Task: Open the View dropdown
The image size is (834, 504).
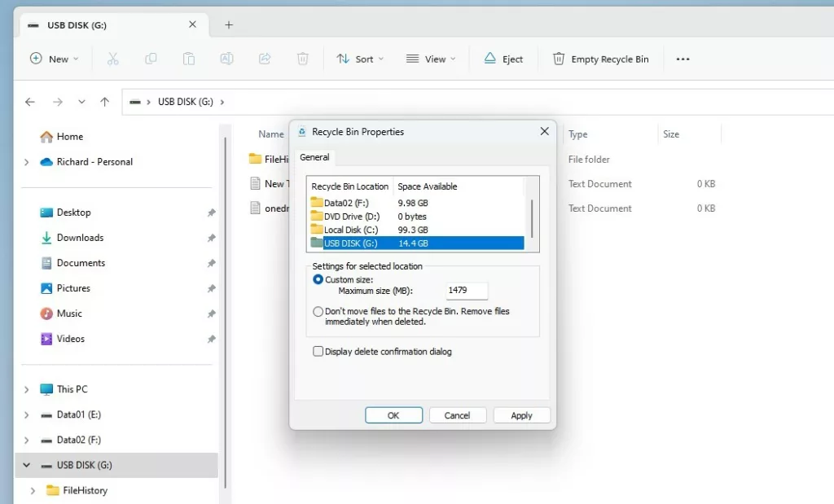Action: pos(431,59)
